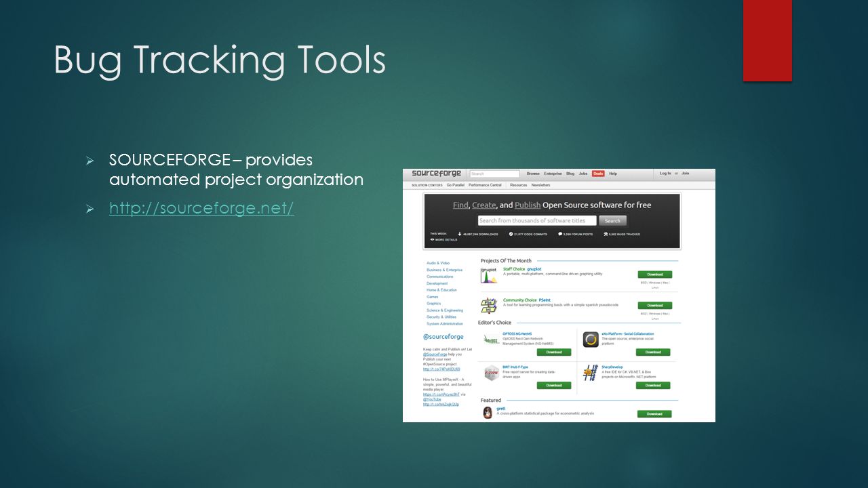Open the Enterprise menu item
Image resolution: width=868 pixels, height=488 pixels.
[553, 174]
